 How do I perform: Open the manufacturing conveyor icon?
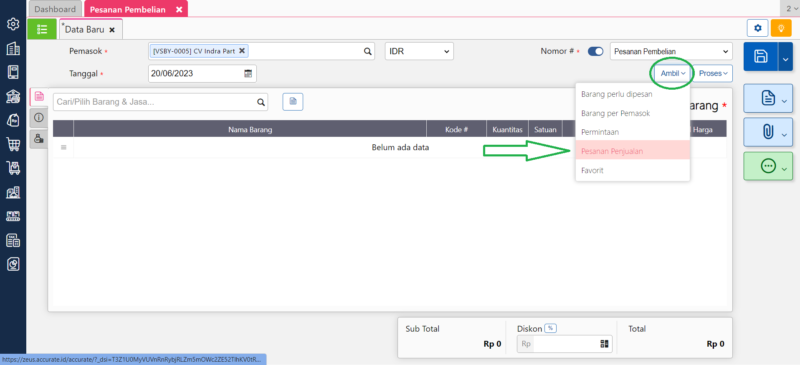(x=13, y=216)
